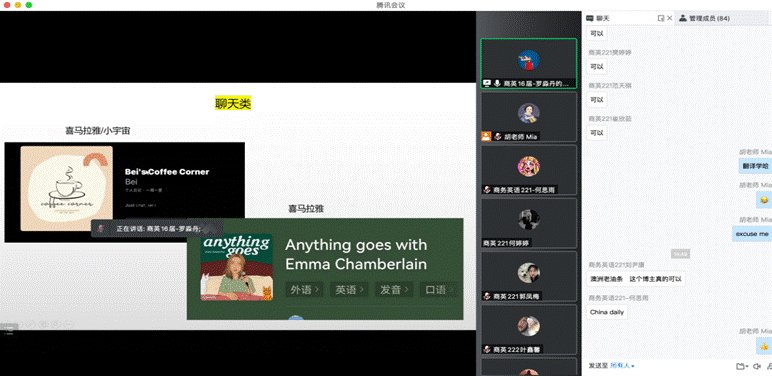
Task: Click the speaker icon in chat footer
Action: [x=757, y=366]
